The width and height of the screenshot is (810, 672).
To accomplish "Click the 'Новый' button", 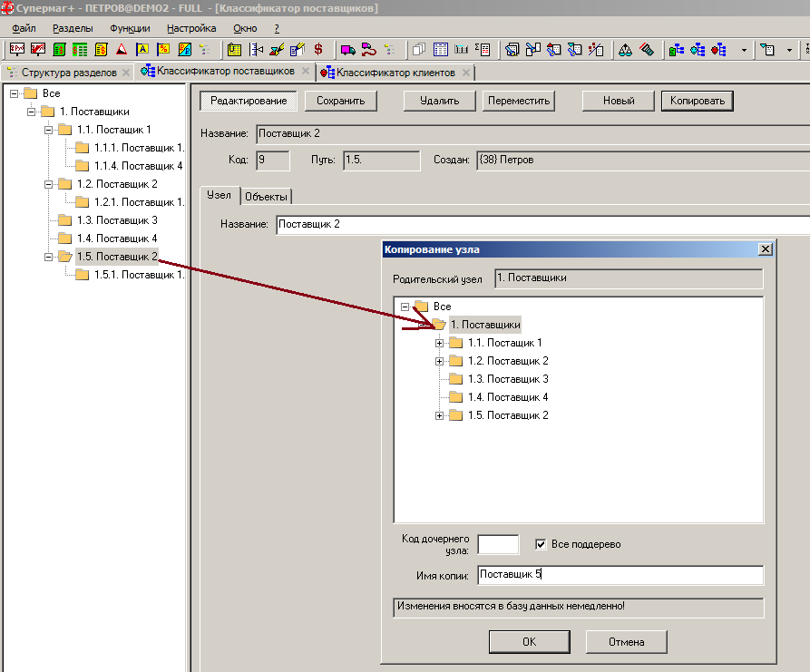I will click(x=619, y=101).
